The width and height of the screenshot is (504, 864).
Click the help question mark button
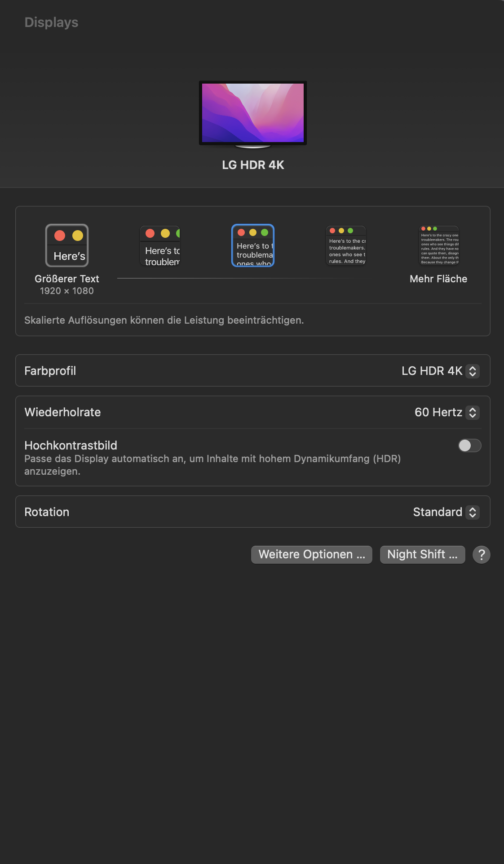click(x=482, y=555)
